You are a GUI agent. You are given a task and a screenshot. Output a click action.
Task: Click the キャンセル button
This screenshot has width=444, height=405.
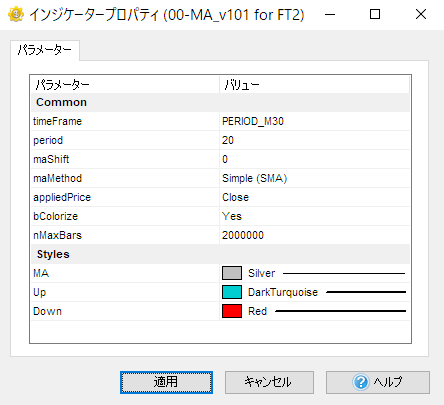coord(269,382)
